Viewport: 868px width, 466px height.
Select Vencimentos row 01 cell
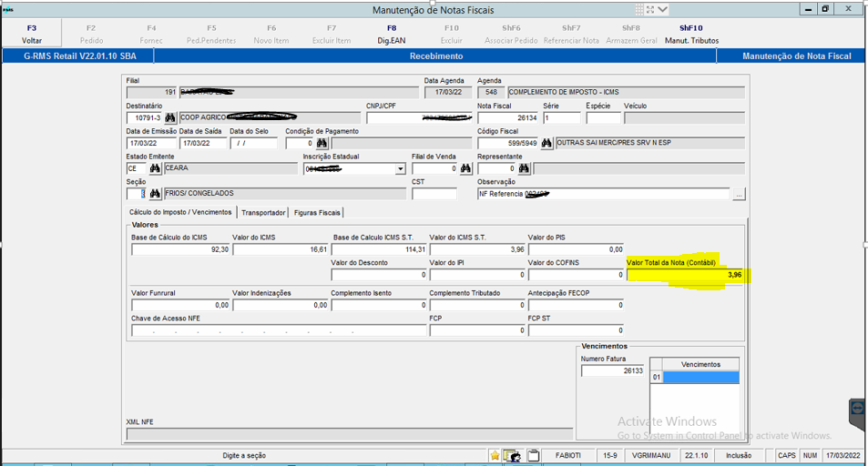coord(700,378)
